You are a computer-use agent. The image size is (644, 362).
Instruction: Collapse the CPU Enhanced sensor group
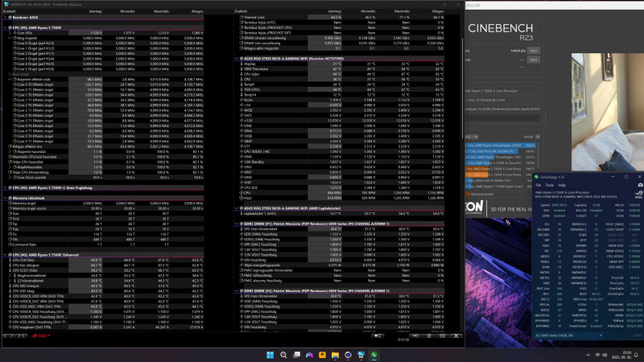[x=5, y=255]
